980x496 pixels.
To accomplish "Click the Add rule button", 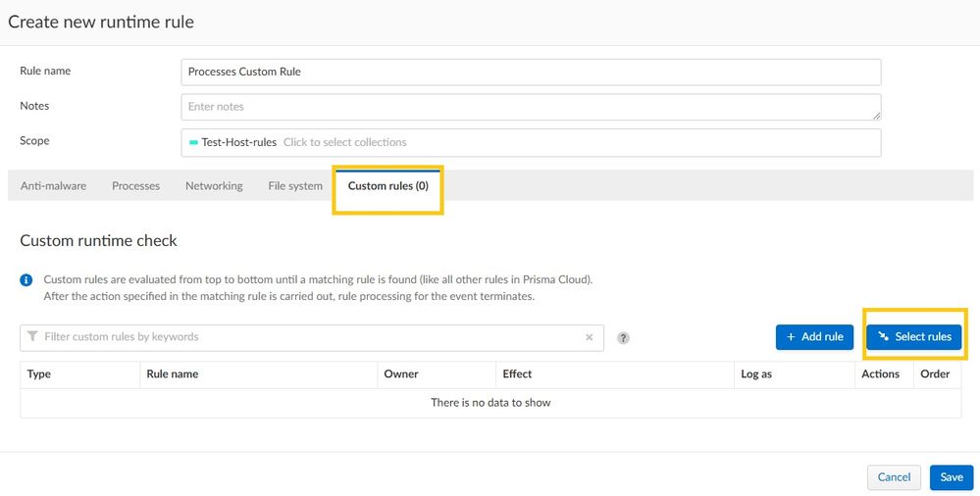I will pos(814,337).
